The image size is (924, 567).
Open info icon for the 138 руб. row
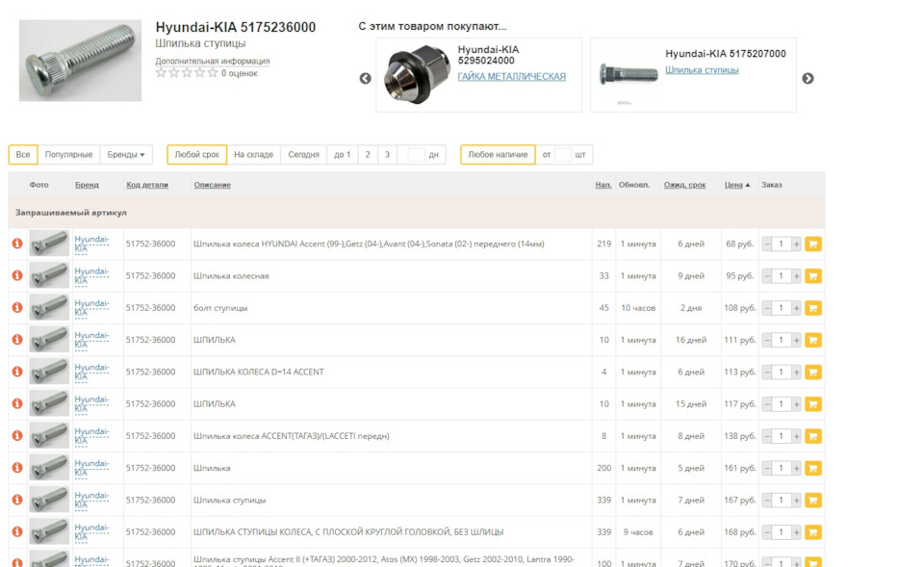[17, 435]
